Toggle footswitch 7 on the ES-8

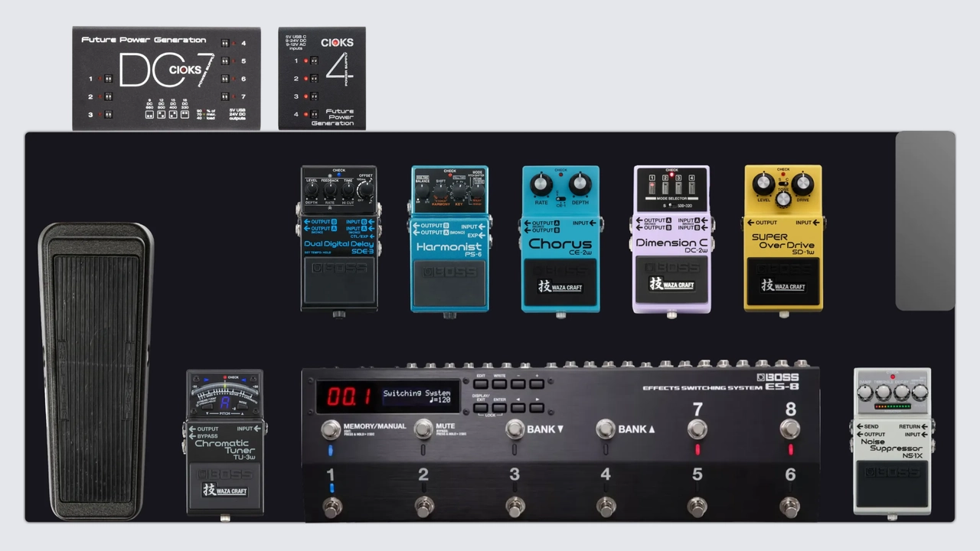point(697,429)
